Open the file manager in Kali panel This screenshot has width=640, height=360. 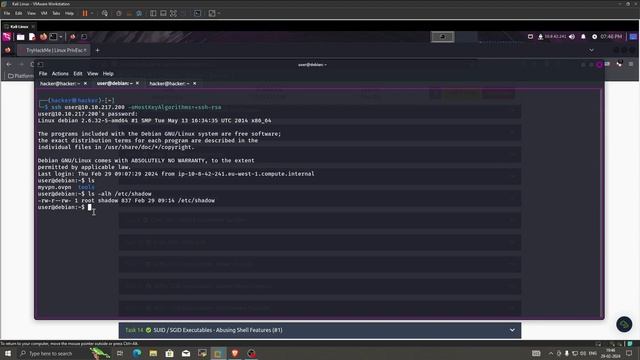[20, 37]
